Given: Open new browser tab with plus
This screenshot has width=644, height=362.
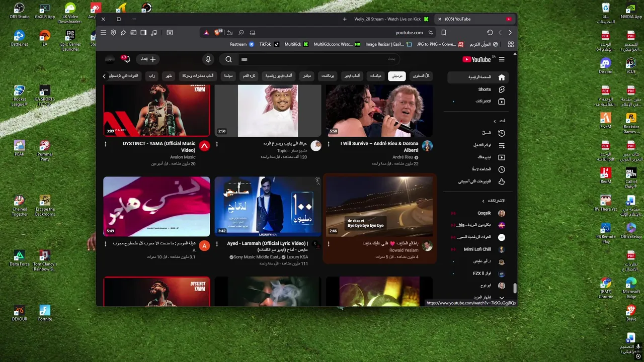Looking at the screenshot, I should coord(345,19).
